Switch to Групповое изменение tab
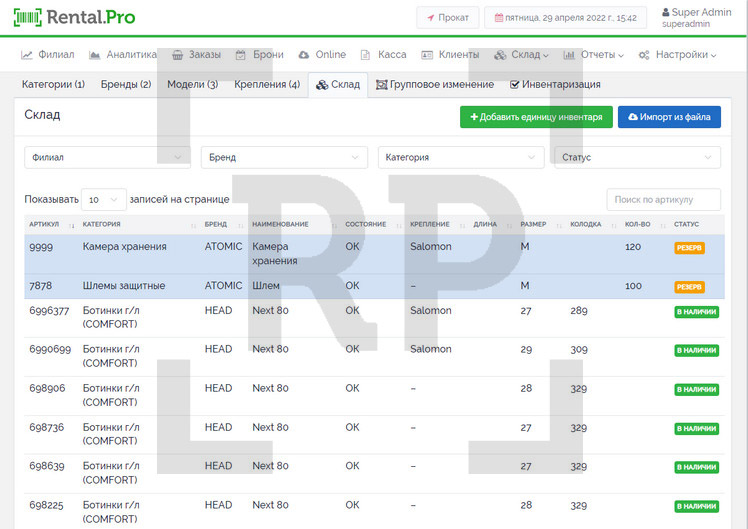The height and width of the screenshot is (529, 748). (x=435, y=85)
